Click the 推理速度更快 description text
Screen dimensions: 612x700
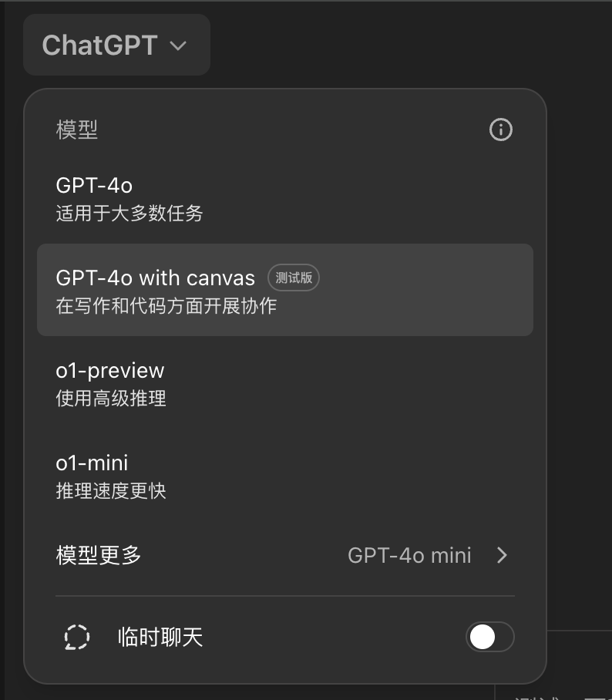[111, 491]
